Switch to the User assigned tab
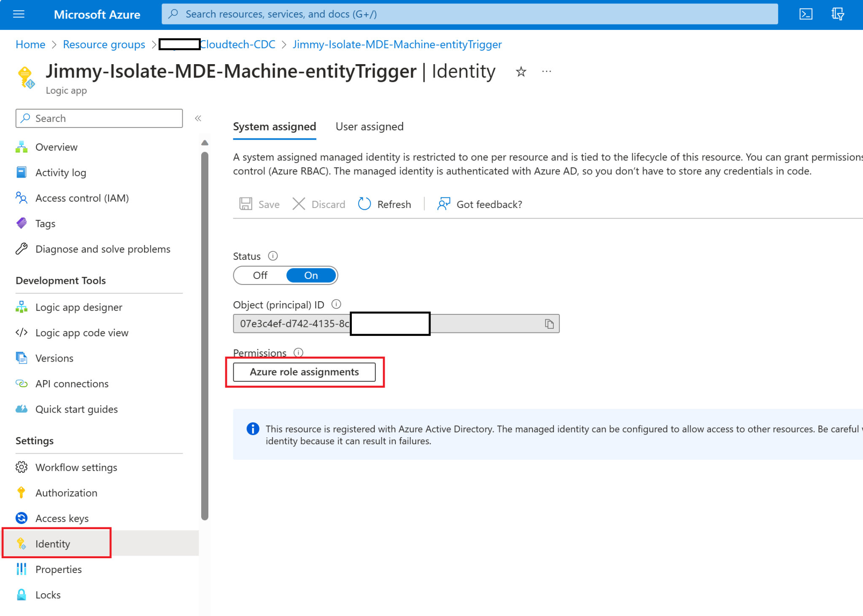Screen dimensions: 863x616 tap(369, 126)
